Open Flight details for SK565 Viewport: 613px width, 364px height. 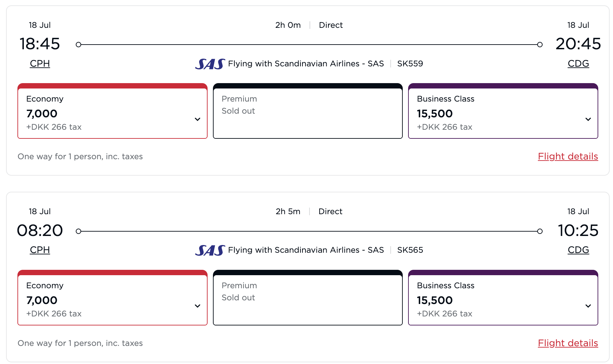click(x=568, y=343)
